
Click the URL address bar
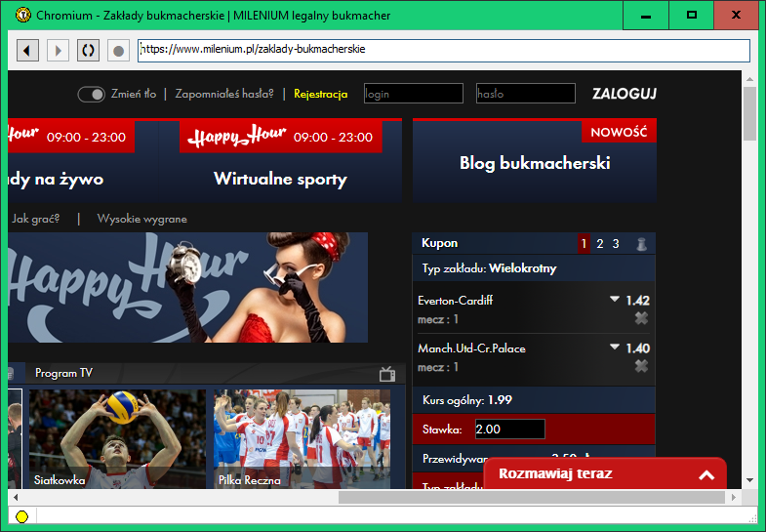point(444,51)
